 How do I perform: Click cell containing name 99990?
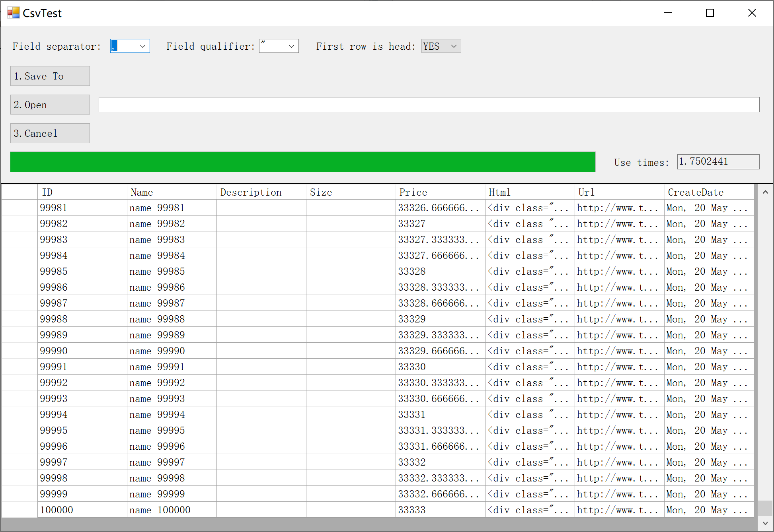pyautogui.click(x=172, y=351)
